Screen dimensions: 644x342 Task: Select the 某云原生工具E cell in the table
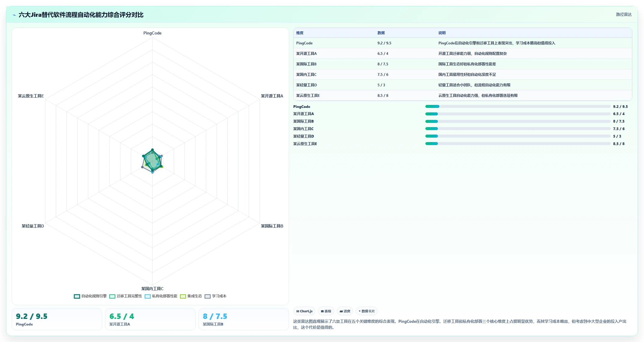pyautogui.click(x=308, y=96)
